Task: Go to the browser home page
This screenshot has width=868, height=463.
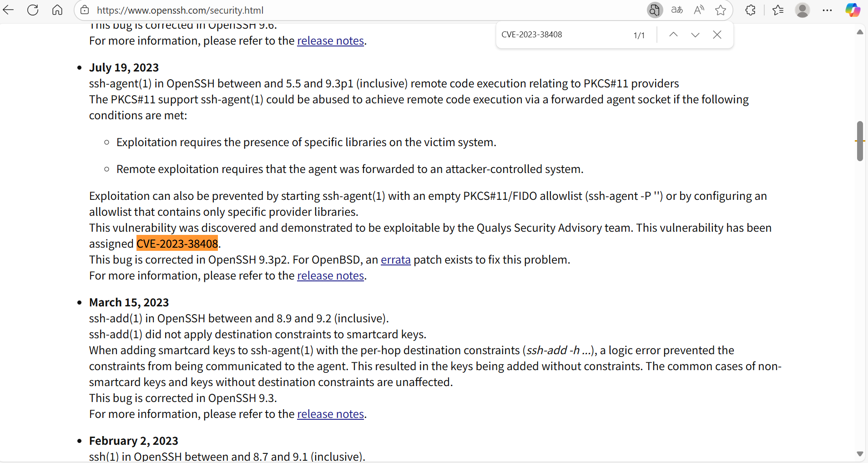Action: (x=57, y=10)
